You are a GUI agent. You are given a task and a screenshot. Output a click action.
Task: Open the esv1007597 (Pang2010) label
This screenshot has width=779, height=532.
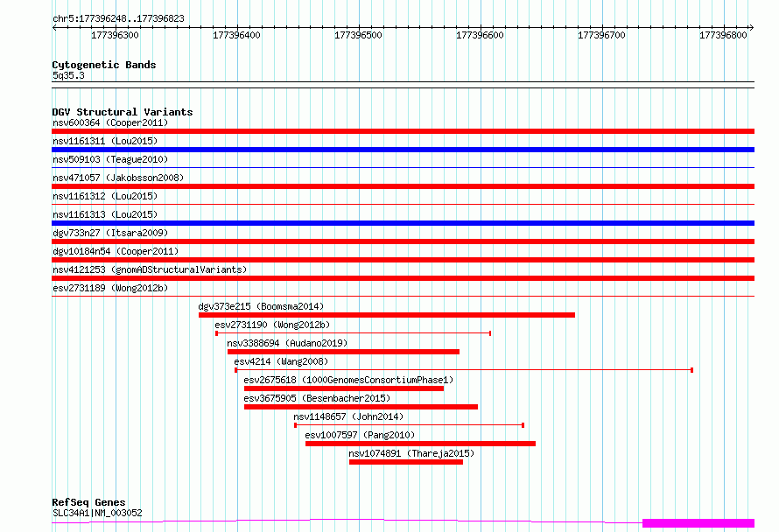click(360, 435)
